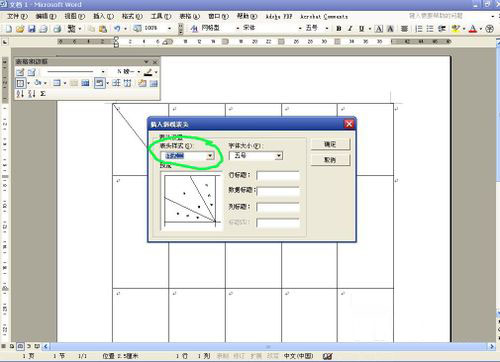Click the 确定 (OK) button
The width and height of the screenshot is (500, 362).
pyautogui.click(x=330, y=144)
